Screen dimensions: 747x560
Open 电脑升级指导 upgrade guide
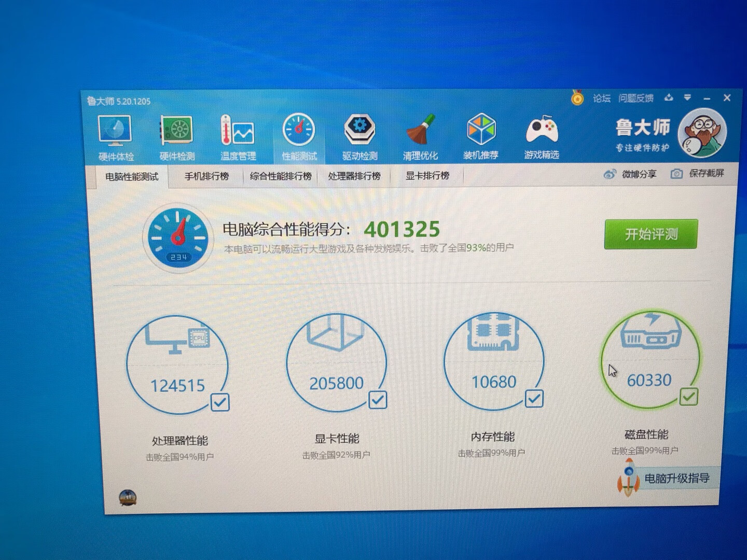(676, 478)
